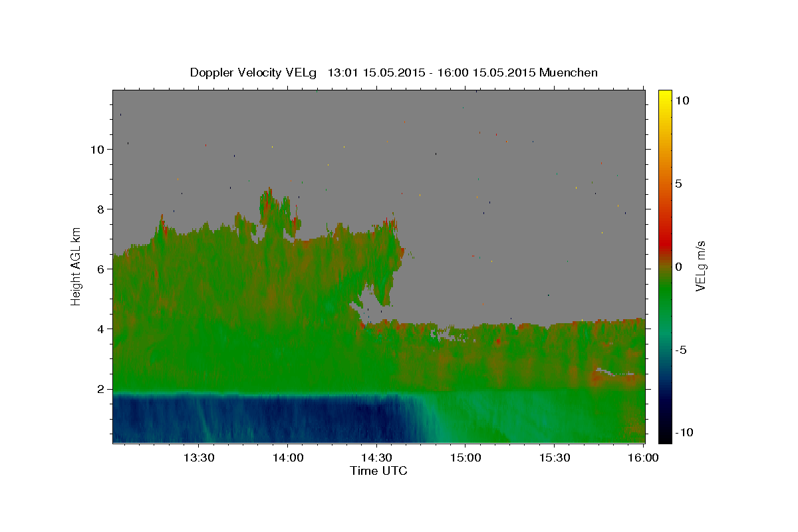
Task: Click the "Height AGL km" y-axis label
Action: (x=76, y=266)
